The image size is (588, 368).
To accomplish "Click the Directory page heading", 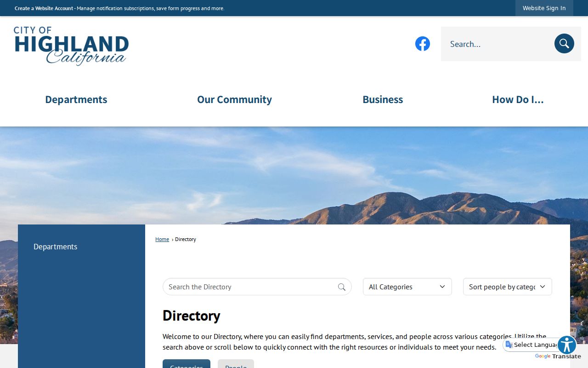I will point(192,316).
